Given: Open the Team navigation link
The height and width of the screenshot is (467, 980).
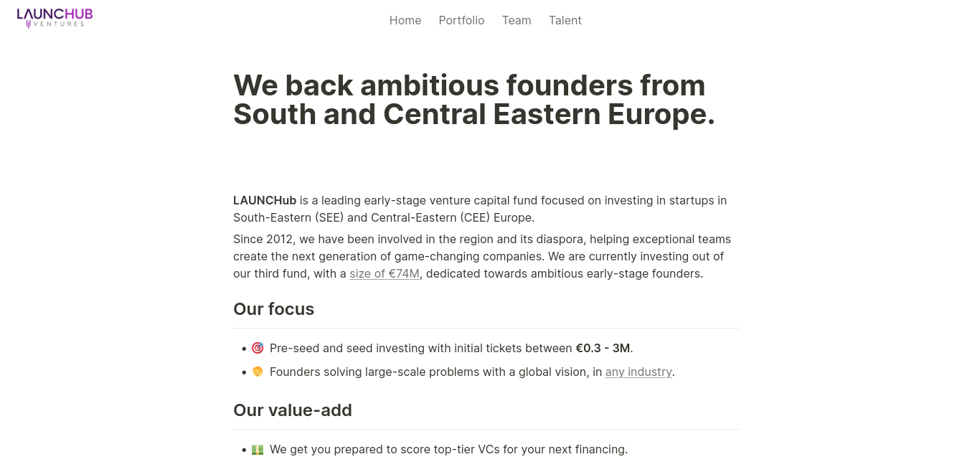Looking at the screenshot, I should click(x=517, y=20).
